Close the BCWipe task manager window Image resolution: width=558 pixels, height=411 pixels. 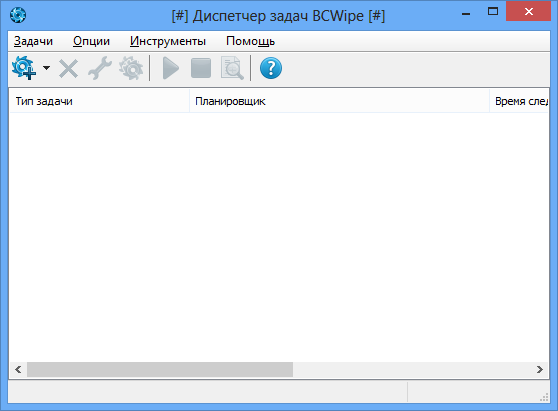pos(528,12)
